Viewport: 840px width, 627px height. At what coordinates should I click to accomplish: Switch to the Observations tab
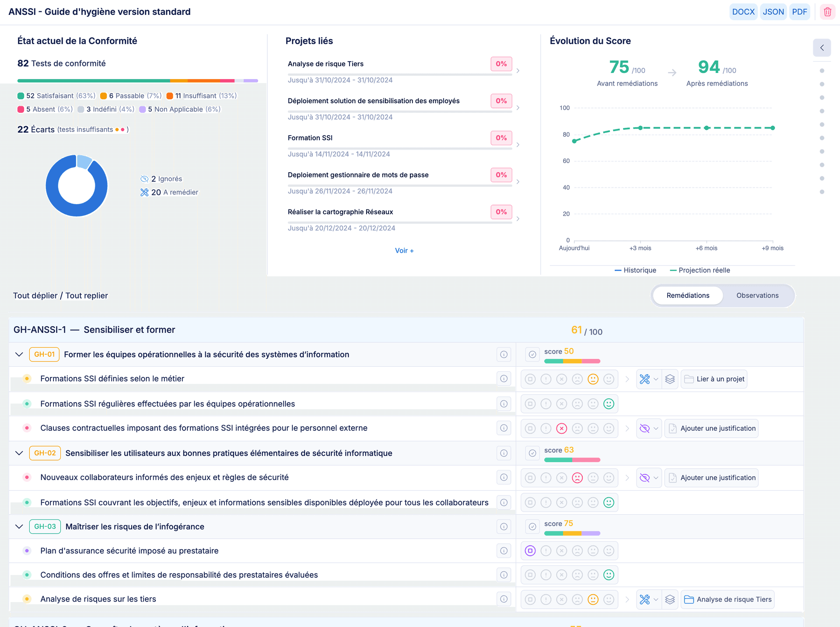pyautogui.click(x=757, y=296)
